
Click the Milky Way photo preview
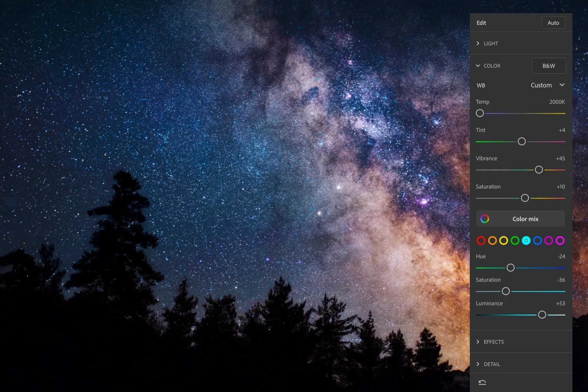235,196
